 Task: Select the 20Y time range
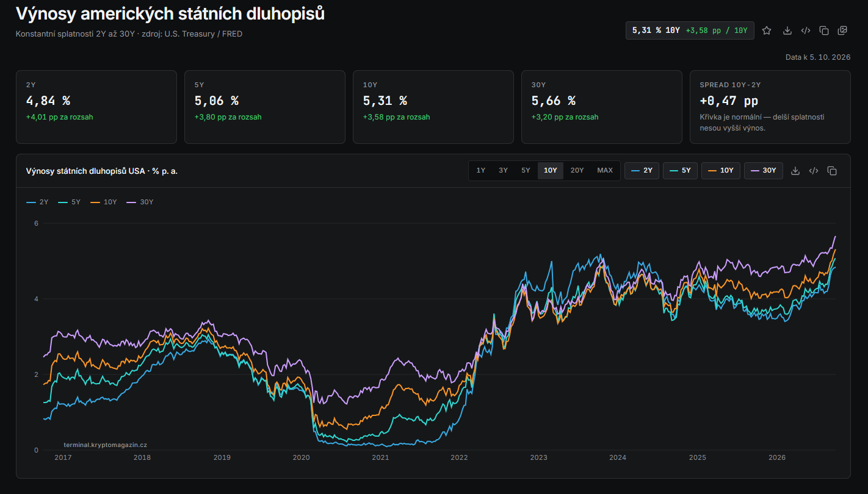tap(577, 171)
